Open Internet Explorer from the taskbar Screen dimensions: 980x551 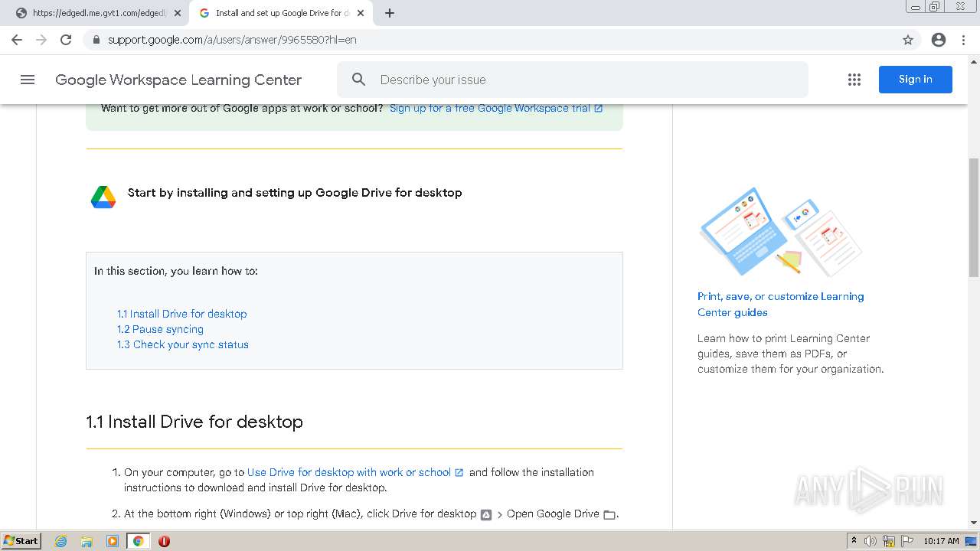pyautogui.click(x=61, y=541)
